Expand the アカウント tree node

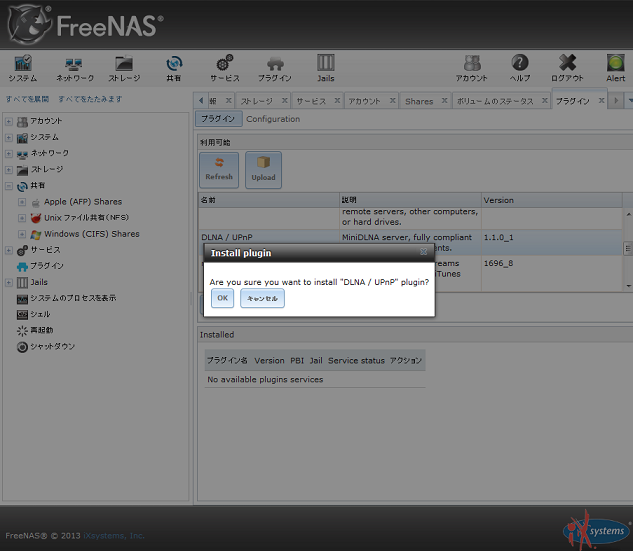coord(9,121)
